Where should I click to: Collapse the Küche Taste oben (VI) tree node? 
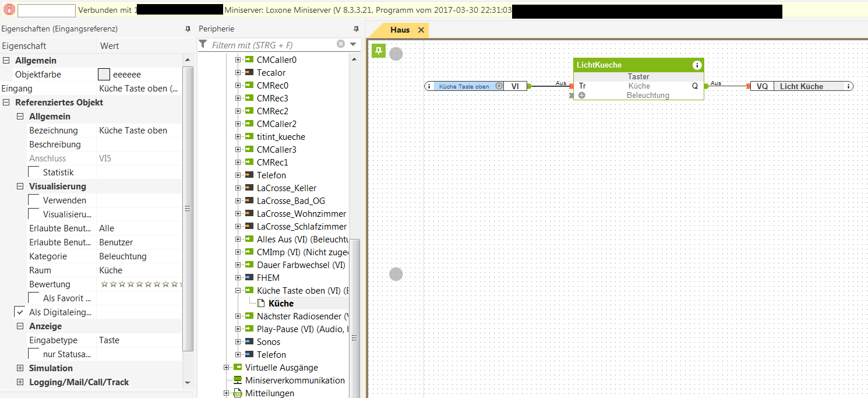(x=238, y=291)
